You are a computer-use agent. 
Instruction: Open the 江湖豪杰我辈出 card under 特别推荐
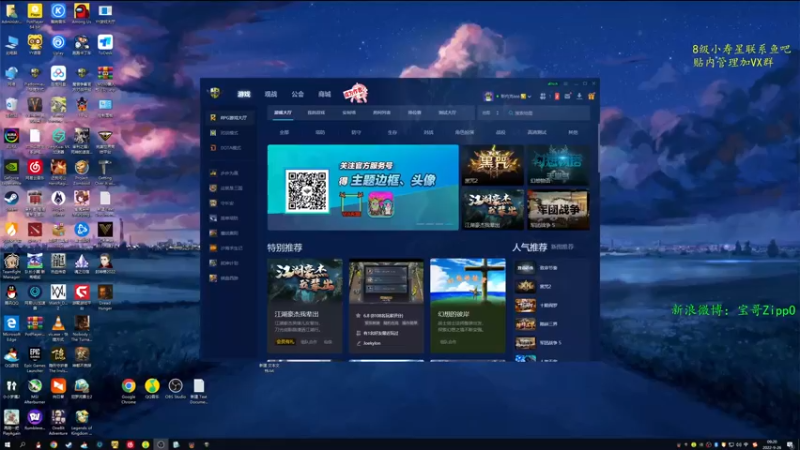tap(305, 306)
